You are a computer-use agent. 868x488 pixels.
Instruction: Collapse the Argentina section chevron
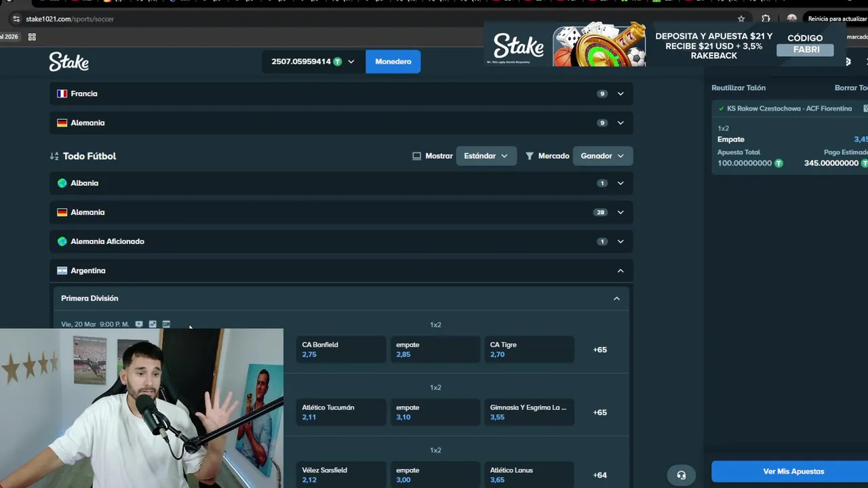click(x=620, y=270)
